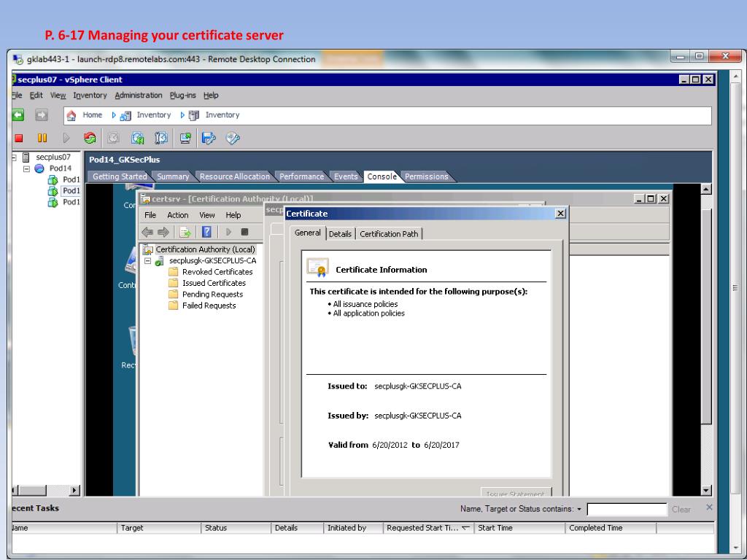Viewport: 747px width, 560px height.
Task: Click the Home house icon in breadcrumb
Action: pos(71,115)
